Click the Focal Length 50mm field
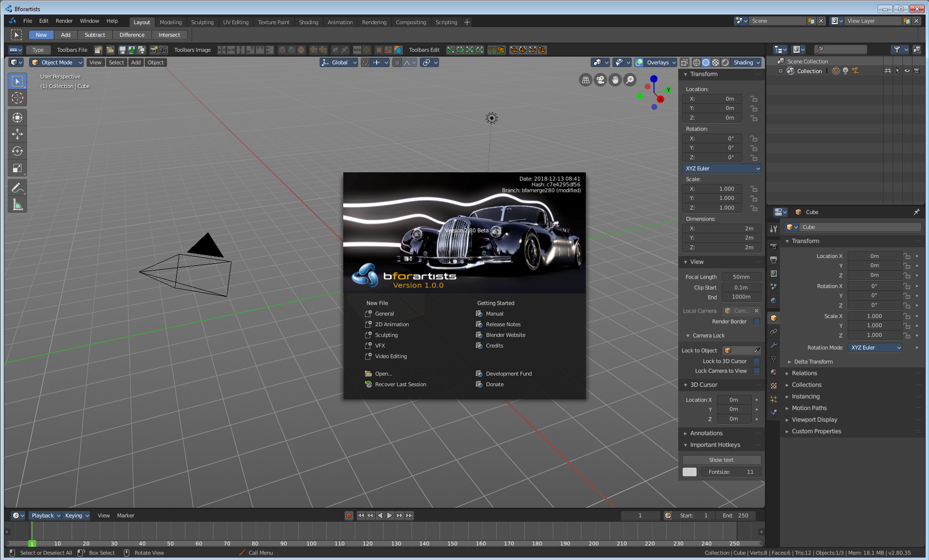Image resolution: width=929 pixels, height=560 pixels. [741, 277]
